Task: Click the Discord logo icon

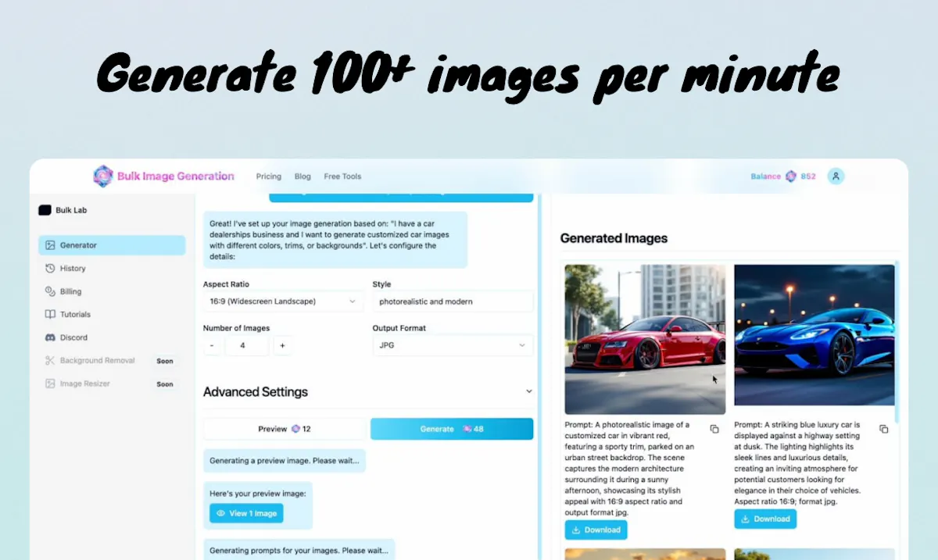Action: [x=50, y=337]
